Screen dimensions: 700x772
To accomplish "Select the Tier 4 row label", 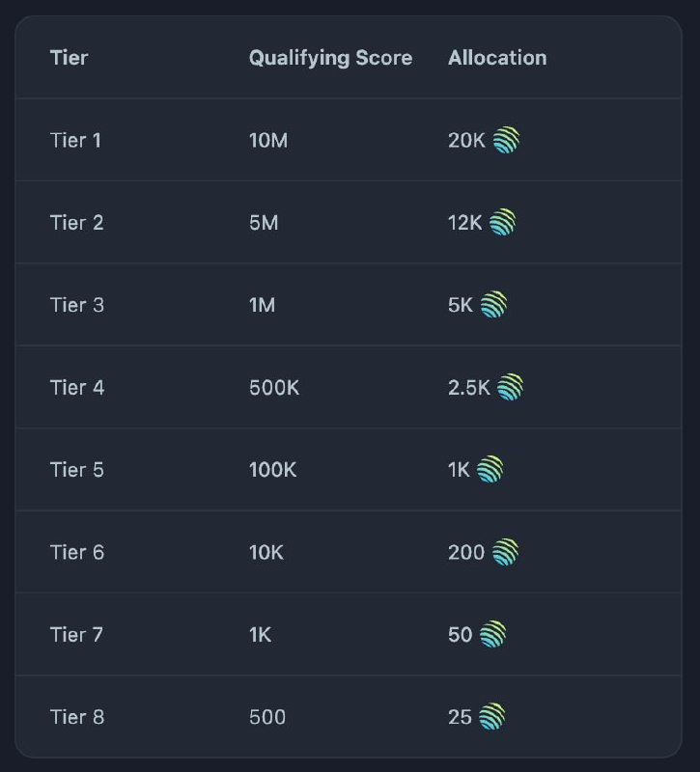I will pos(77,388).
